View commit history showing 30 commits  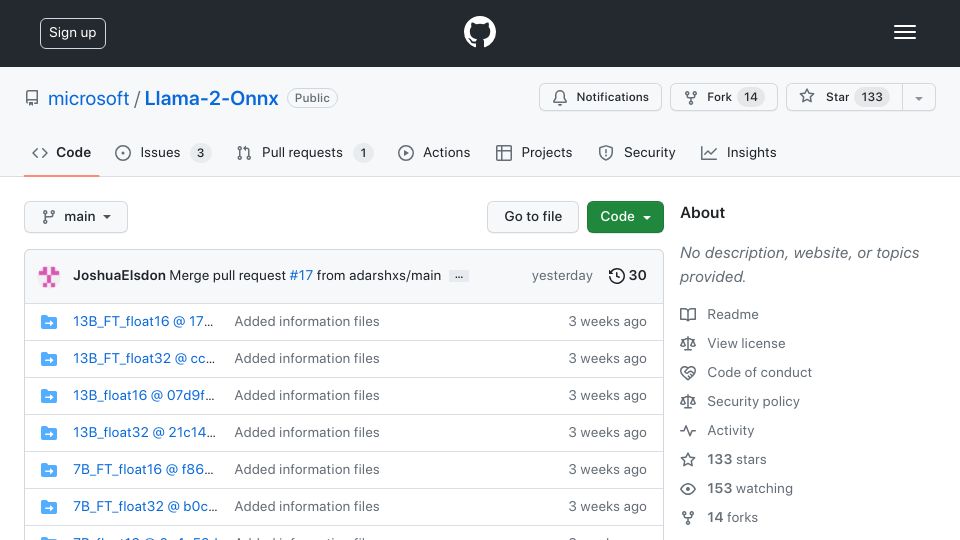click(x=628, y=276)
